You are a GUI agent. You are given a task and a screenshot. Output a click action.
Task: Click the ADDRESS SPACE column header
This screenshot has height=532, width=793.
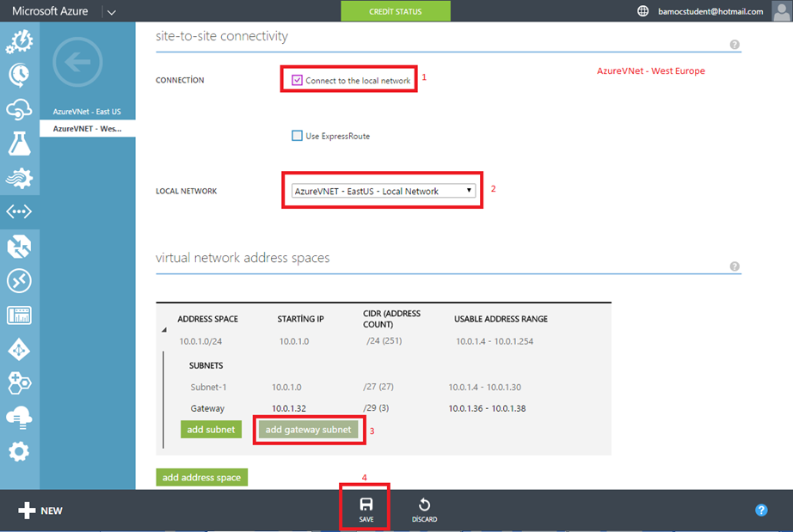click(x=207, y=319)
